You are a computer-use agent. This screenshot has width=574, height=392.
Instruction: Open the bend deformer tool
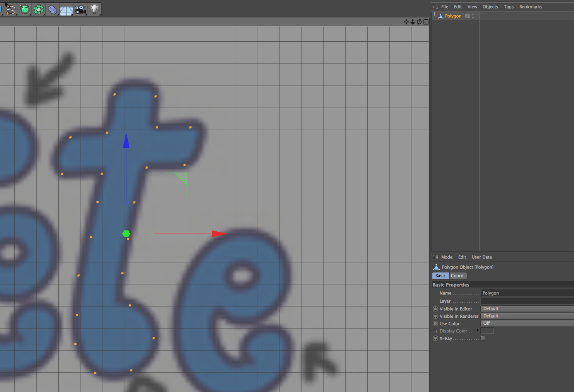coord(53,9)
